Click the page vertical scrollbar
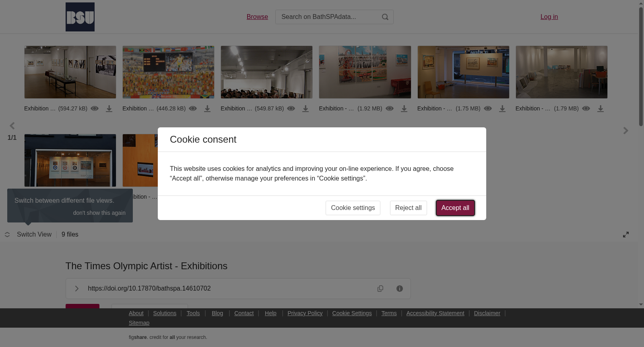 (x=641, y=66)
